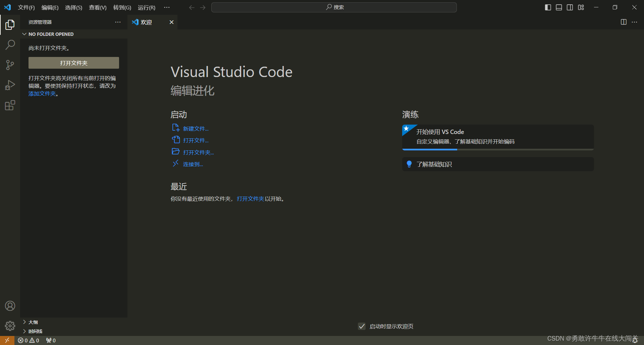The width and height of the screenshot is (644, 345).
Task: Open the 开始使用 VS Code walkthrough card
Action: coord(498,137)
